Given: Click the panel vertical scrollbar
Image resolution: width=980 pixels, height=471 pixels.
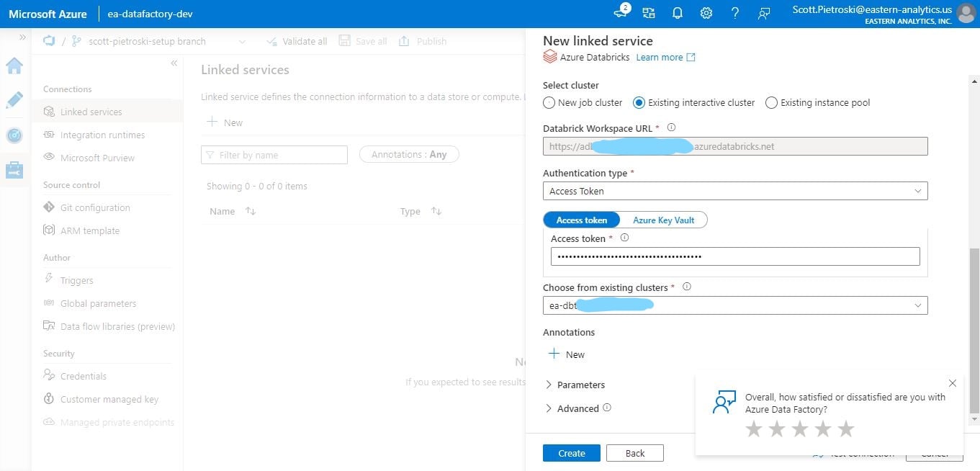Looking at the screenshot, I should point(975,331).
